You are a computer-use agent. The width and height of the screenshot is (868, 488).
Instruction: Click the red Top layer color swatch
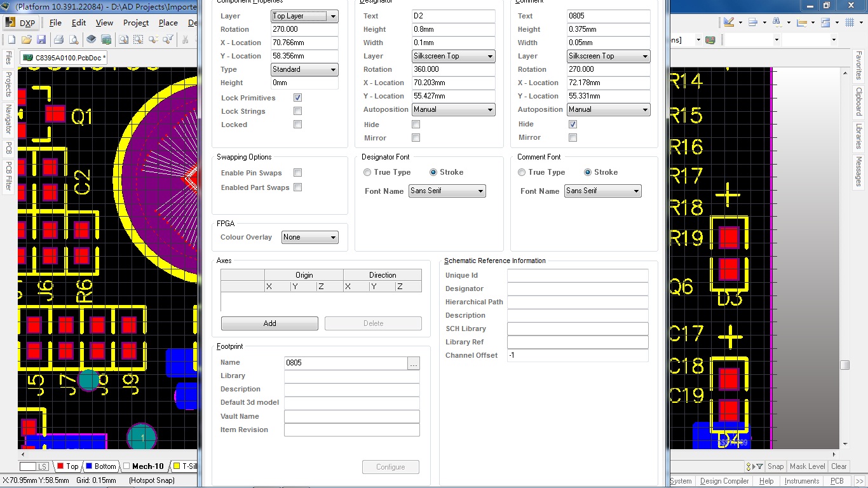click(x=60, y=466)
